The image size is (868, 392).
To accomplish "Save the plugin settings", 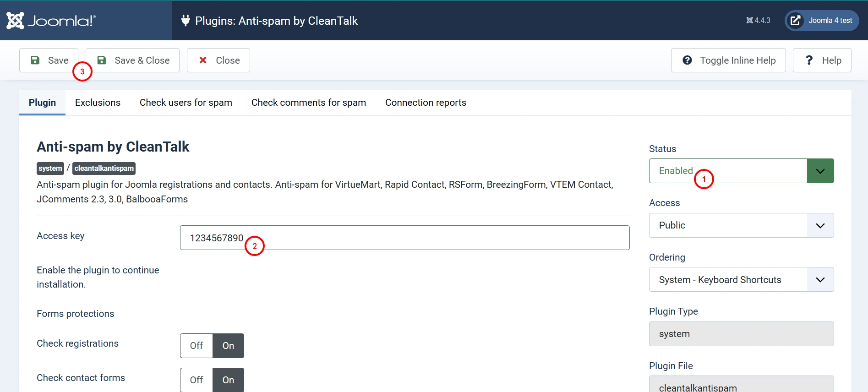I will click(49, 60).
